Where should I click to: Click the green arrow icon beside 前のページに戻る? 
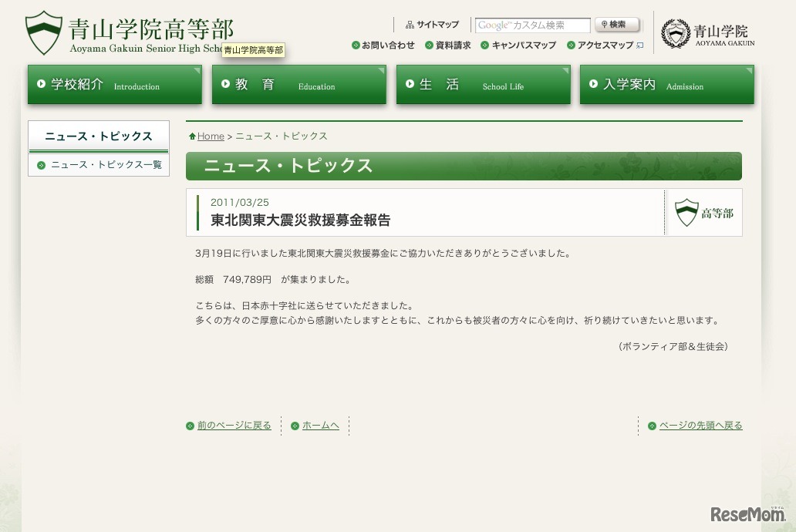click(190, 426)
